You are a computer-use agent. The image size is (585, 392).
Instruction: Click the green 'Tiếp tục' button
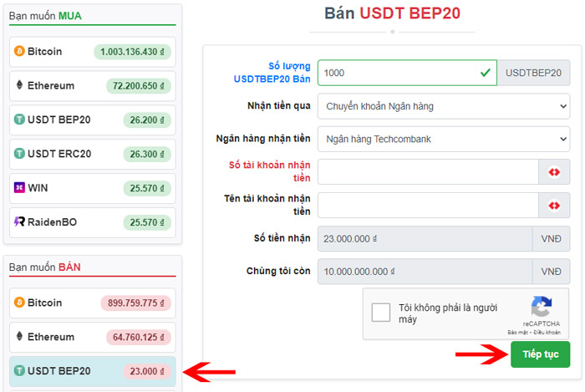pos(540,354)
